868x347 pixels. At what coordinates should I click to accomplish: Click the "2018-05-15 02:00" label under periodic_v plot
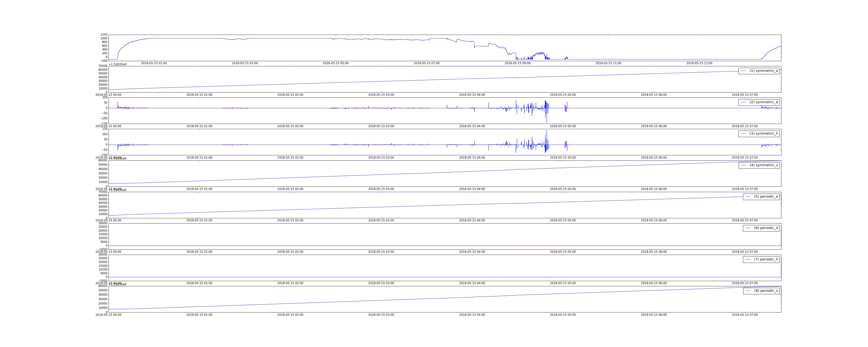point(290,315)
